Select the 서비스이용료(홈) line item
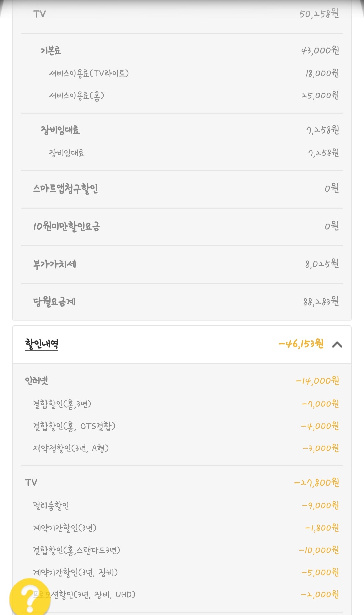Image resolution: width=364 pixels, height=615 pixels. pyautogui.click(x=77, y=96)
